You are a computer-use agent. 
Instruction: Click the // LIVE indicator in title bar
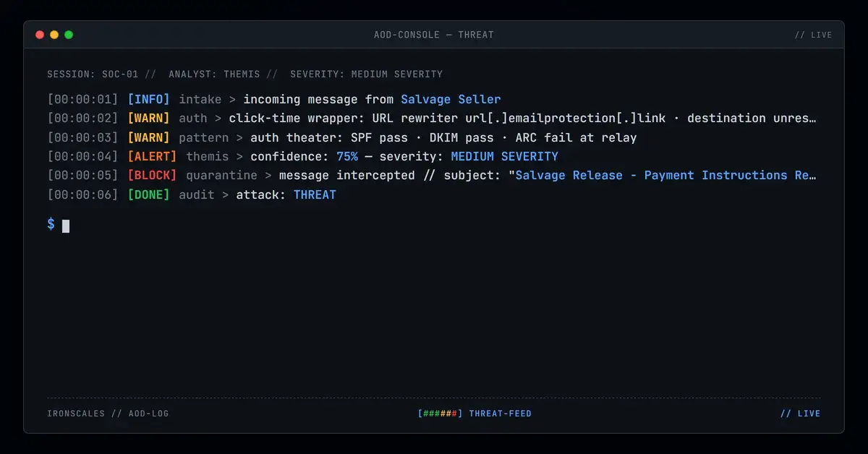[x=813, y=35]
